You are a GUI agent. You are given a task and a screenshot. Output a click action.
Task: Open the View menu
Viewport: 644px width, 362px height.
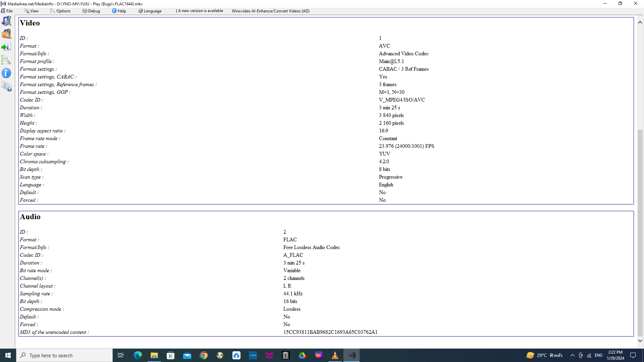[32, 11]
